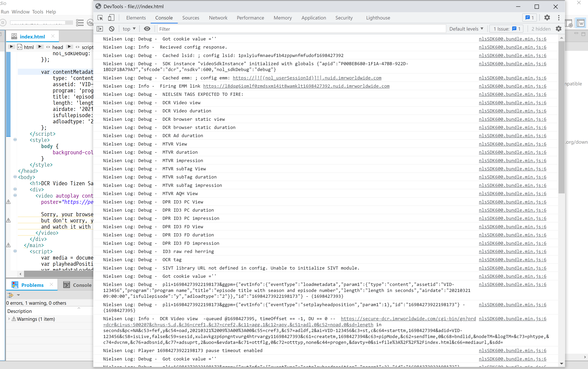The height and width of the screenshot is (369, 588).
Task: Collapse the body tag fold marker
Action: click(x=15, y=177)
